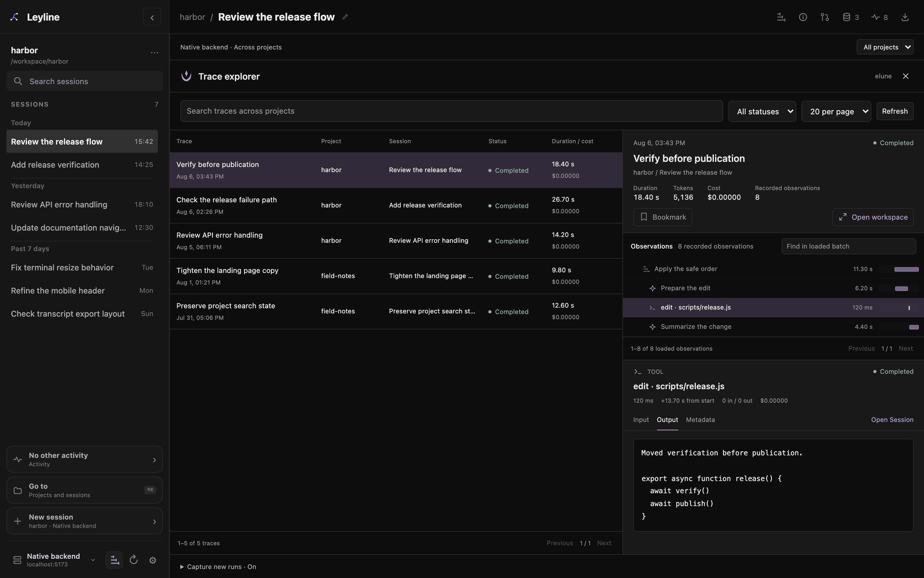The image size is (924, 578).
Task: Expand the Native backend selector chevron
Action: 93,560
